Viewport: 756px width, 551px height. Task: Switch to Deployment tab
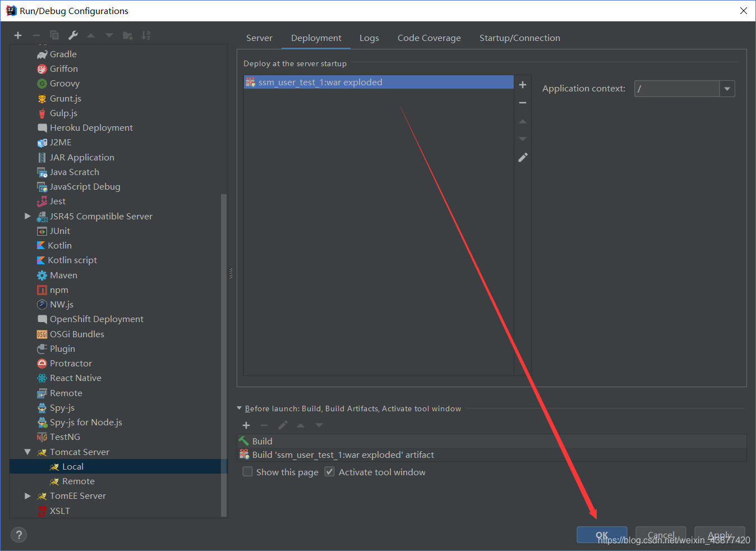pos(316,38)
